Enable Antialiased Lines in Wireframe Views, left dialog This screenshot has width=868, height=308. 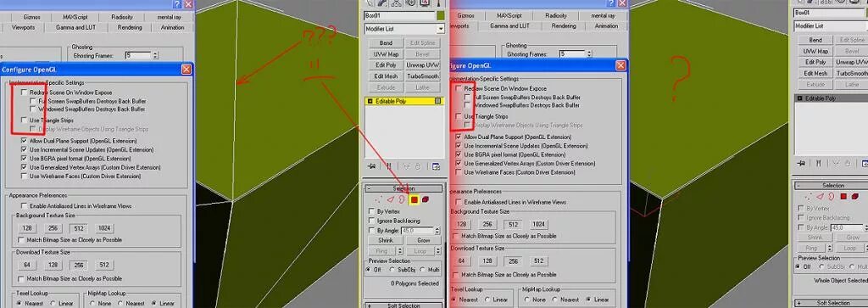click(24, 205)
